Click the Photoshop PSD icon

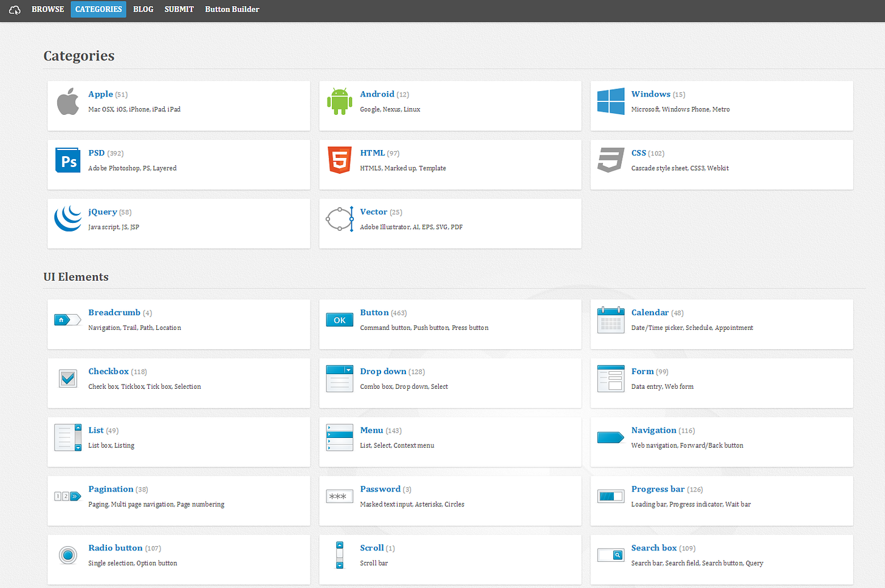click(67, 160)
